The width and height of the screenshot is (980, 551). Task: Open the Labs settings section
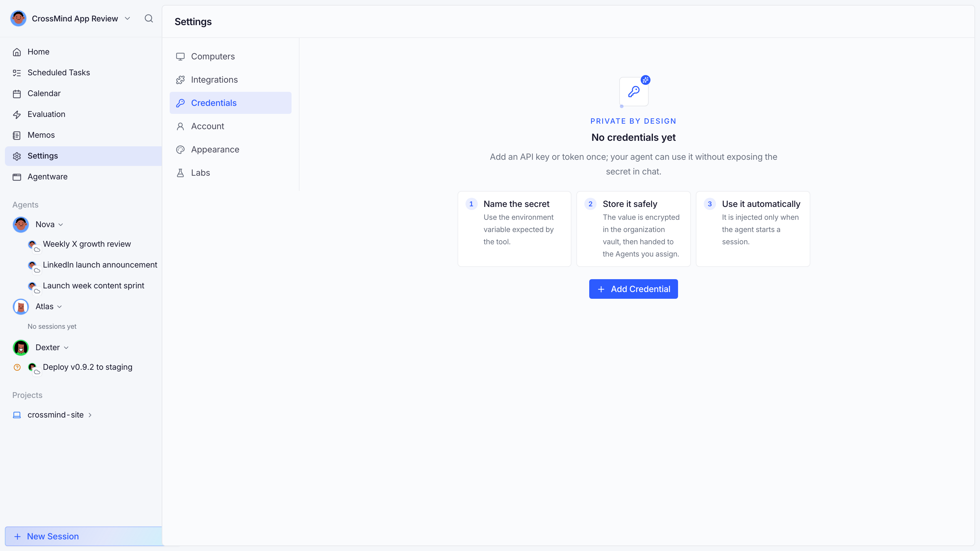point(231,173)
